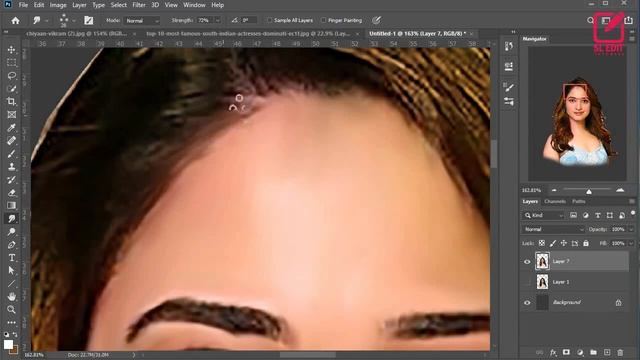The height and width of the screenshot is (360, 640).
Task: Open the collapsed History panel icon
Action: [x=509, y=46]
